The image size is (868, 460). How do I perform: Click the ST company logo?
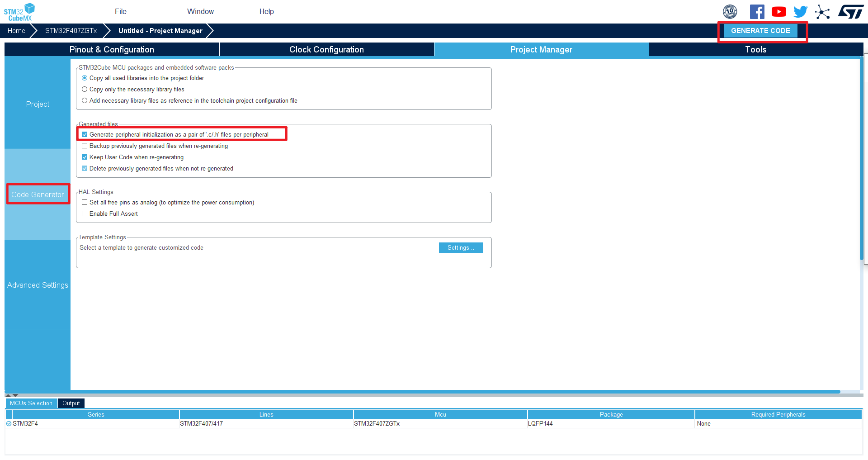pos(851,12)
